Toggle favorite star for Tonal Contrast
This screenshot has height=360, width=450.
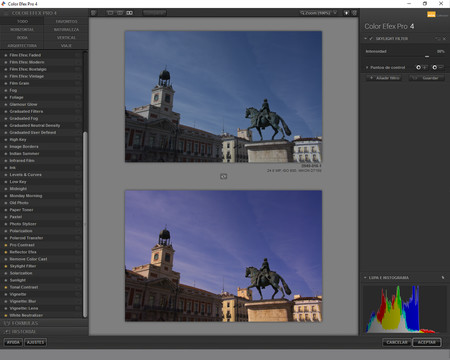(6, 287)
